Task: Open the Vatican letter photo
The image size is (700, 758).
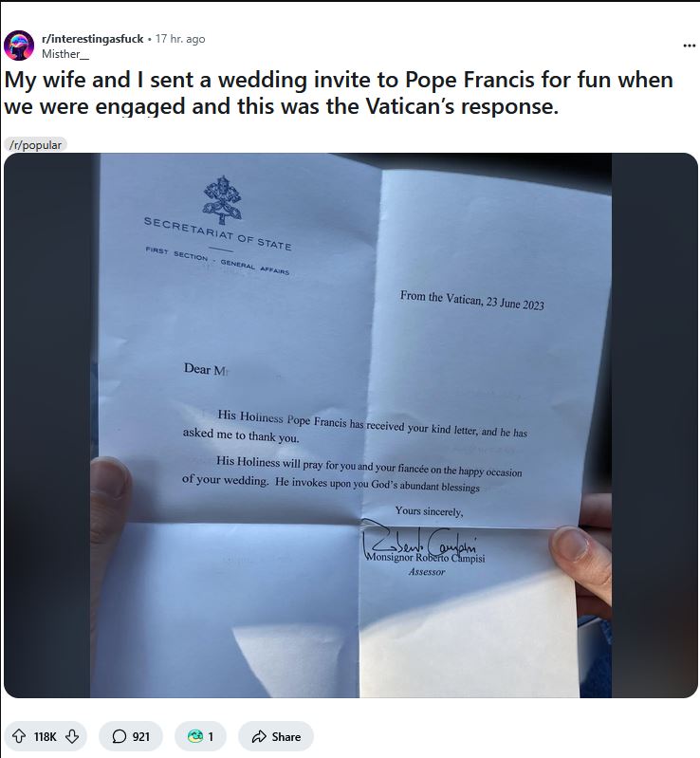Action: click(351, 427)
